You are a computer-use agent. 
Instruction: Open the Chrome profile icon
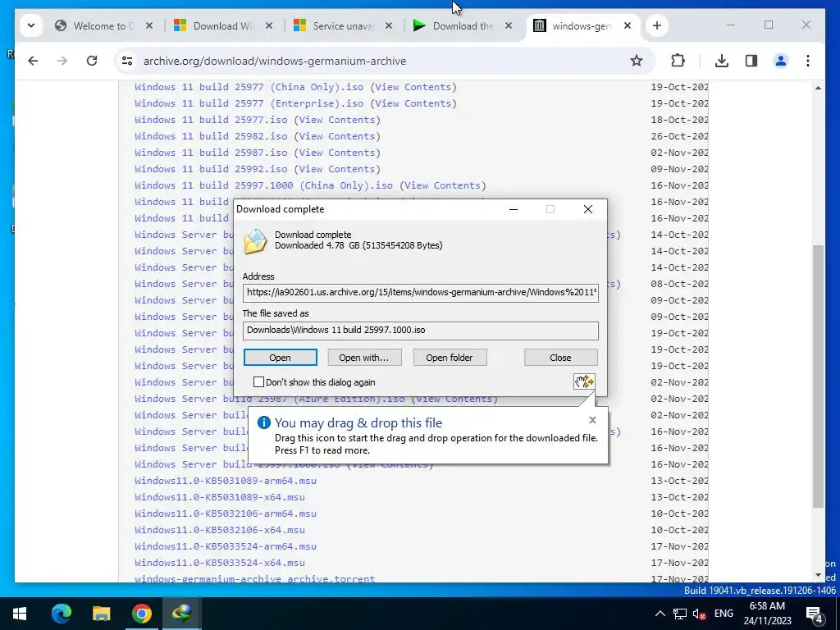781,61
